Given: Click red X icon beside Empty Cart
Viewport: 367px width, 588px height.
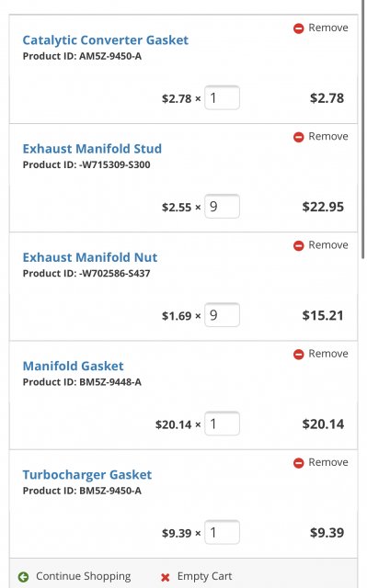Looking at the screenshot, I should [166, 577].
